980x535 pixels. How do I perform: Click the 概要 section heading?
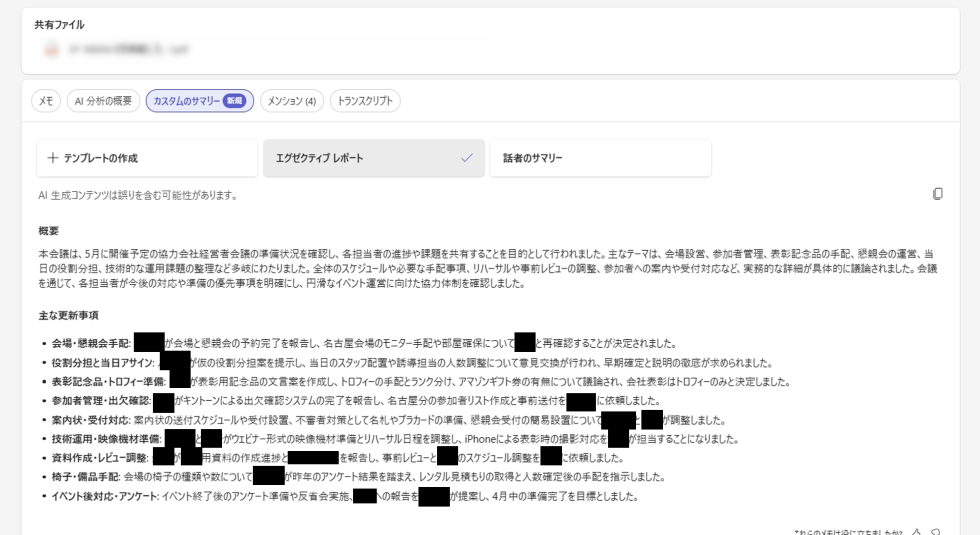49,231
